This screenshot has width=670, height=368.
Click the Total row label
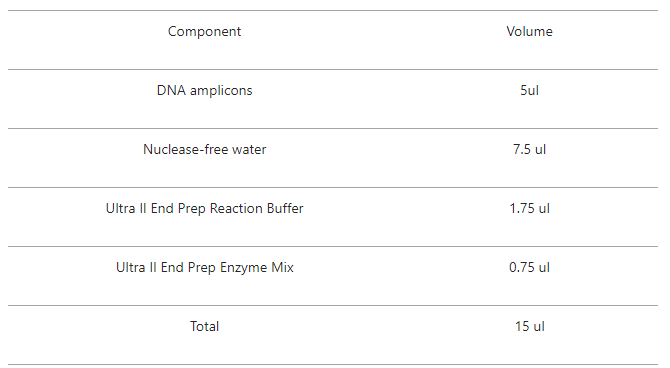pyautogui.click(x=204, y=326)
